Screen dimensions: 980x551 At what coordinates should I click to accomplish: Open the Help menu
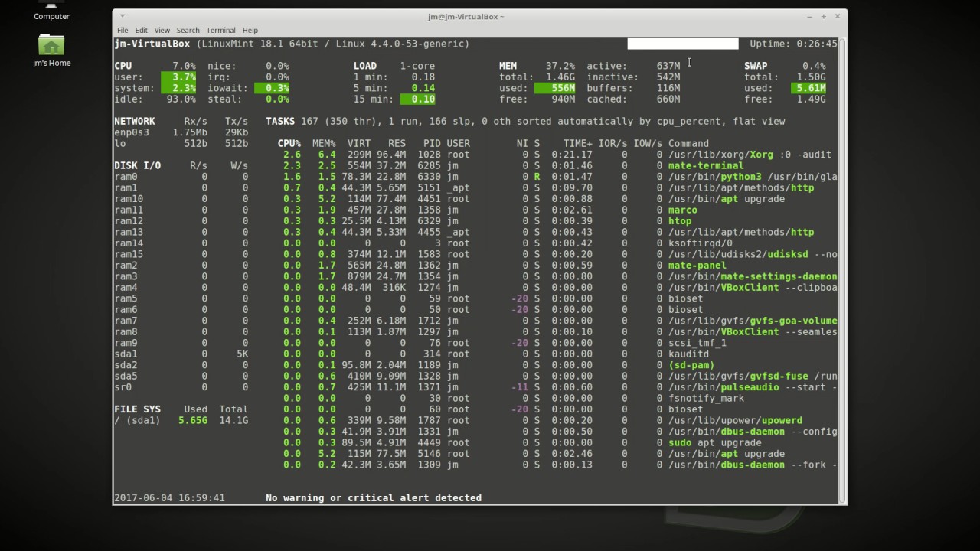pyautogui.click(x=250, y=30)
